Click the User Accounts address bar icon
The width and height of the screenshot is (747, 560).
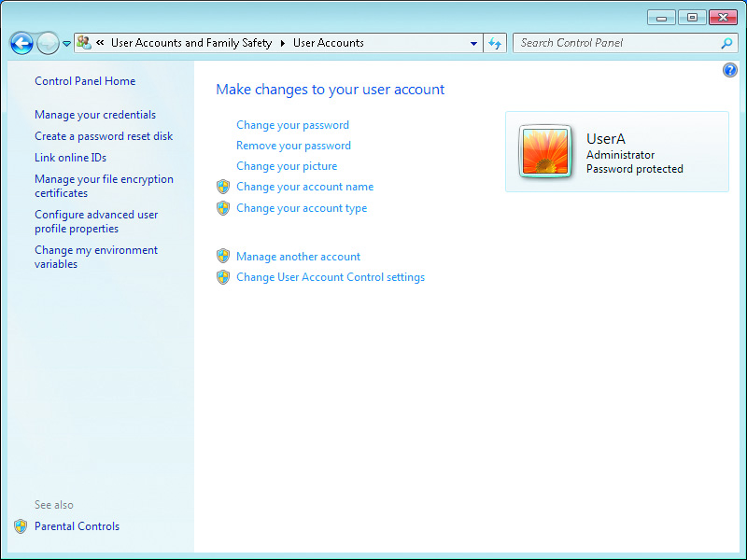pyautogui.click(x=84, y=43)
